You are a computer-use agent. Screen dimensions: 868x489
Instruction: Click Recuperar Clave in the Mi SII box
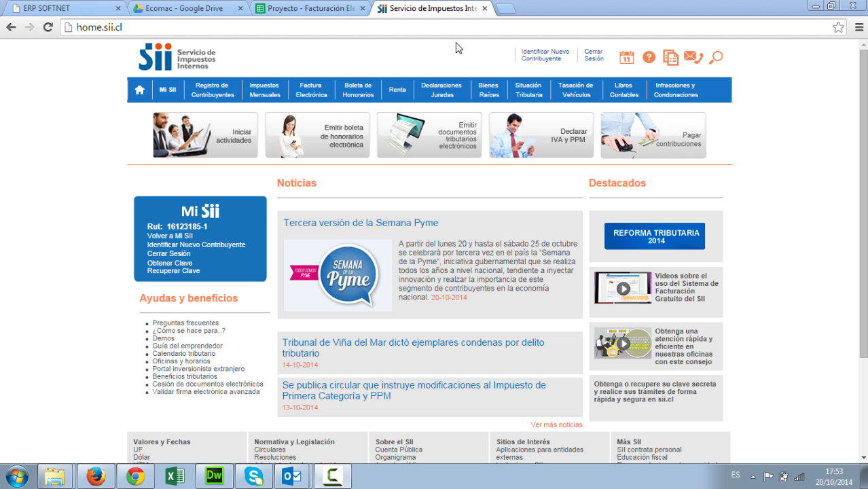point(173,270)
